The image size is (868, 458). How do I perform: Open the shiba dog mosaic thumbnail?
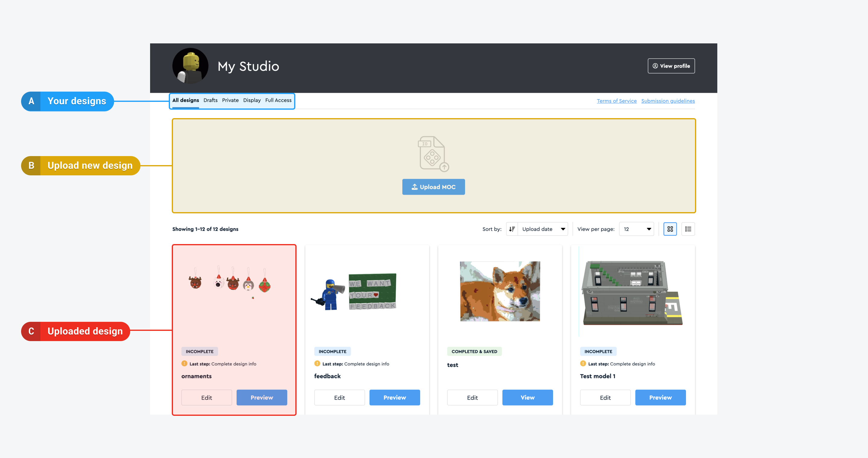point(500,291)
